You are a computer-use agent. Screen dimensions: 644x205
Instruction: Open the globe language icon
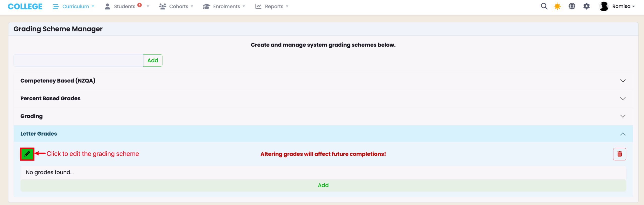coord(572,6)
